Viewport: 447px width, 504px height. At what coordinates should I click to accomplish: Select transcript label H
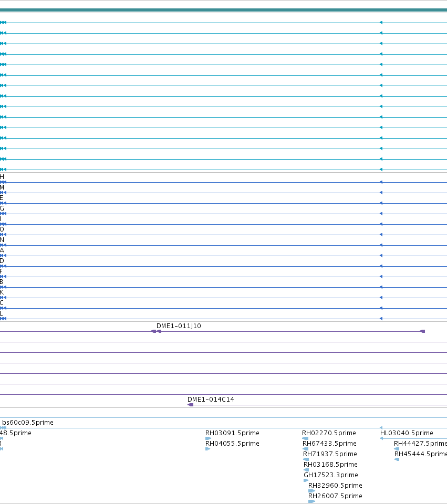tap(2, 177)
